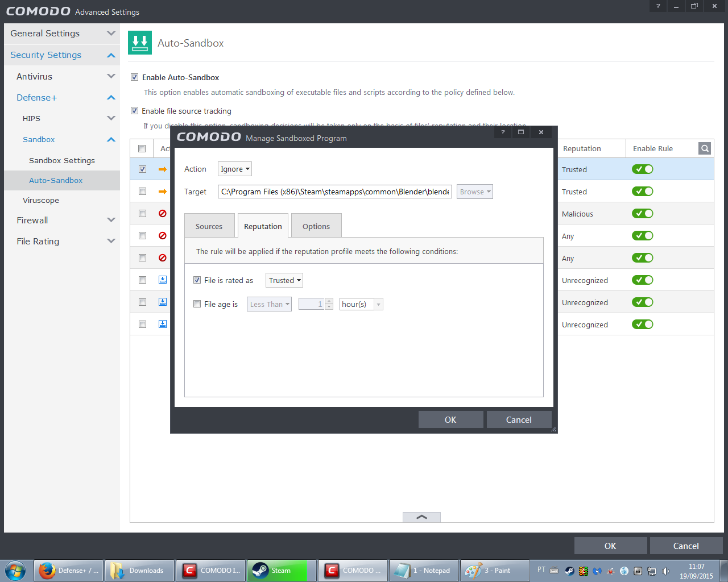Viewport: 728px width, 582px height.
Task: Open the Options tab
Action: tap(316, 226)
